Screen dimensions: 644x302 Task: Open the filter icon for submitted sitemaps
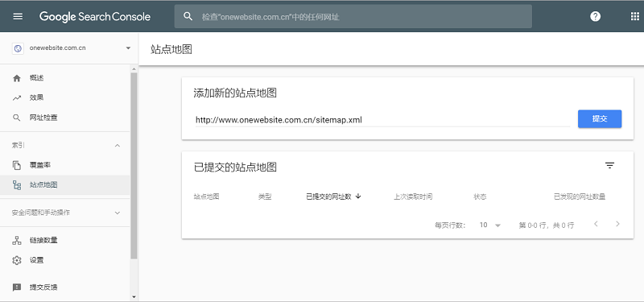coord(610,166)
